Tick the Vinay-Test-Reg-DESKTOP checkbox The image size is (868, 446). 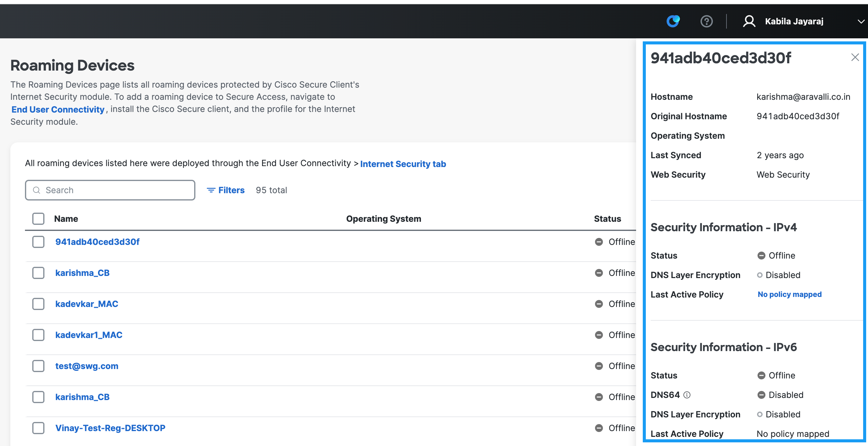click(x=38, y=428)
